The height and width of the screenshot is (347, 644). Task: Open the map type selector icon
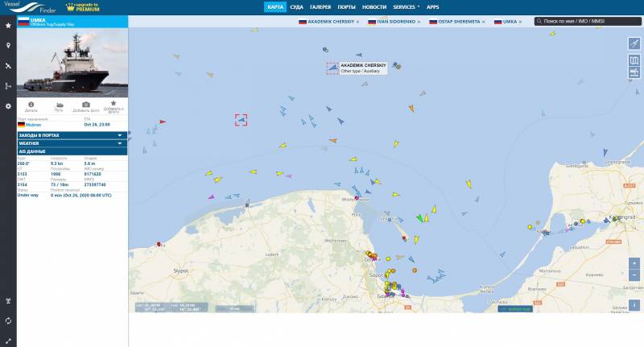634,60
